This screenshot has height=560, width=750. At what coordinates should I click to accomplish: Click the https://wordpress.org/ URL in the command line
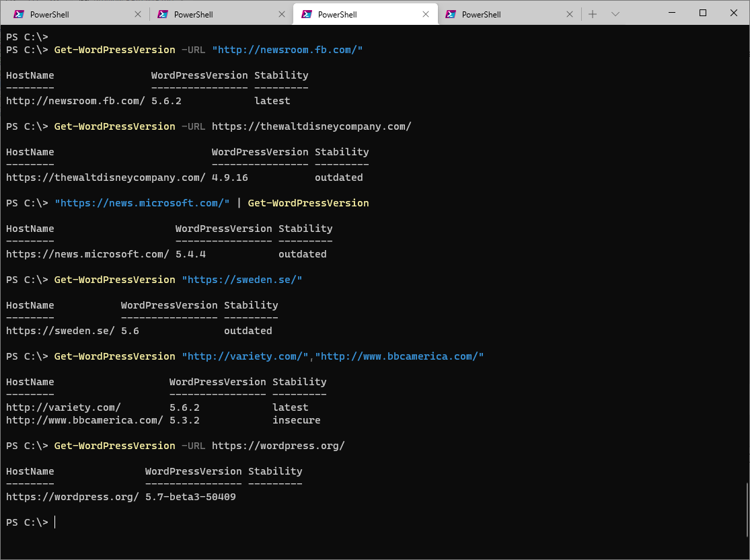tap(278, 446)
